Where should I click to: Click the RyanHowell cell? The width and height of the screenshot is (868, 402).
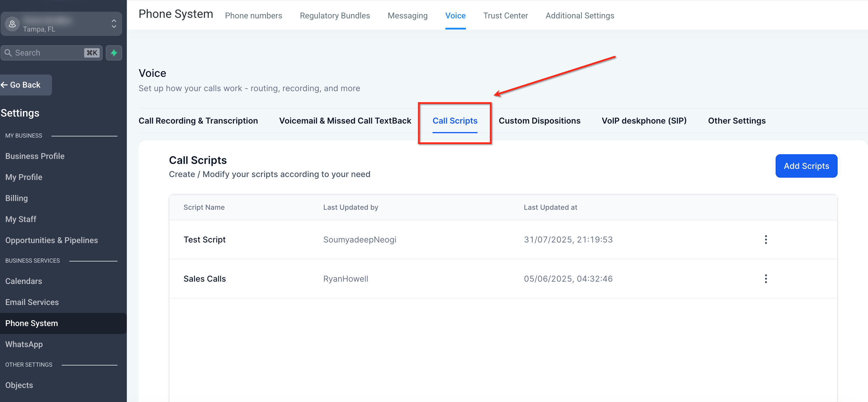coord(345,279)
